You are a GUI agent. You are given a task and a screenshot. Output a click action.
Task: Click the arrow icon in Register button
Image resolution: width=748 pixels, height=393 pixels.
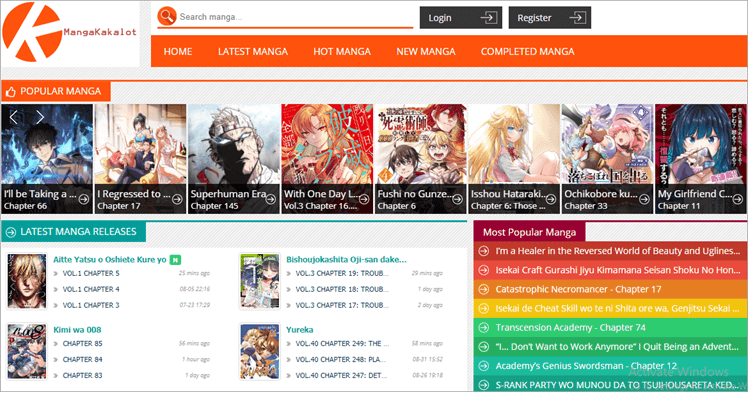point(578,18)
